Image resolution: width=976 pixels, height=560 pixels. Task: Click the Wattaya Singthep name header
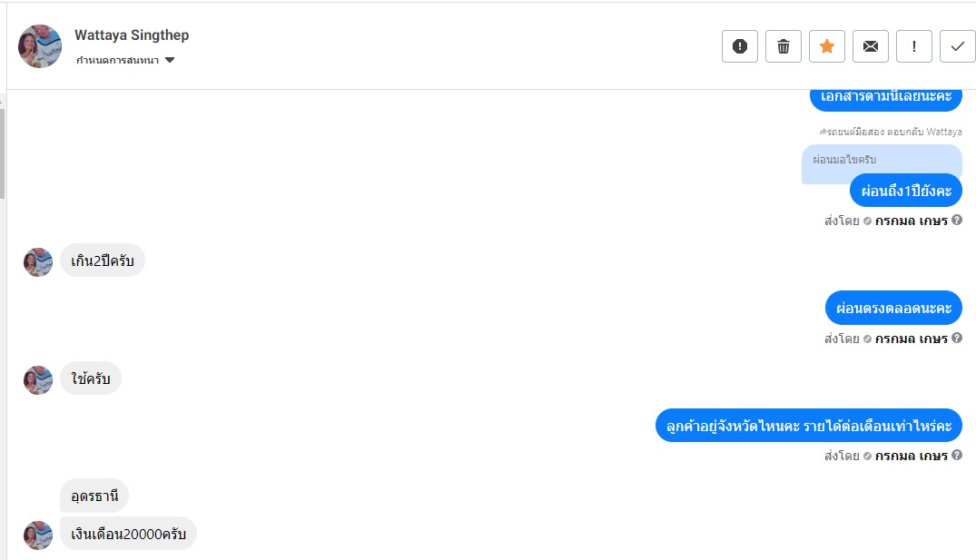(132, 35)
